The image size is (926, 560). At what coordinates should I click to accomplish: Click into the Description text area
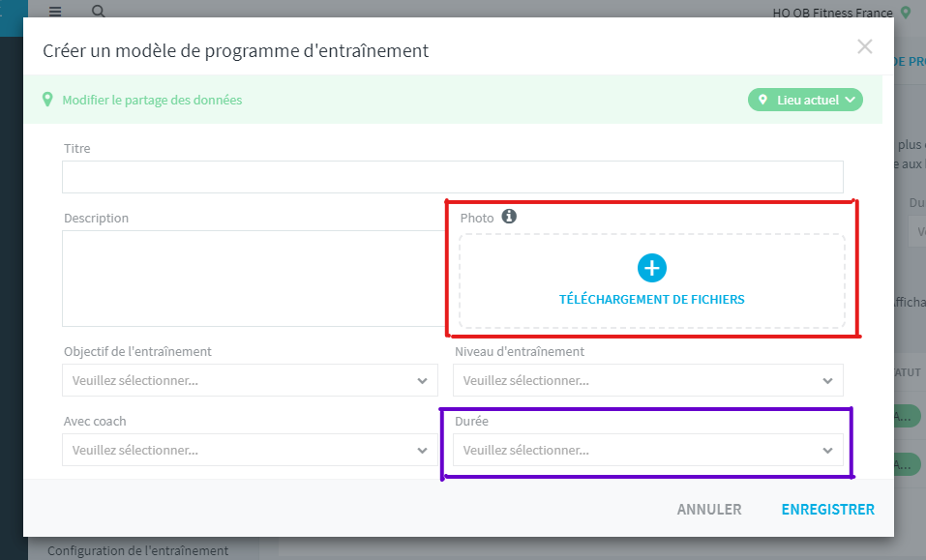[254, 279]
